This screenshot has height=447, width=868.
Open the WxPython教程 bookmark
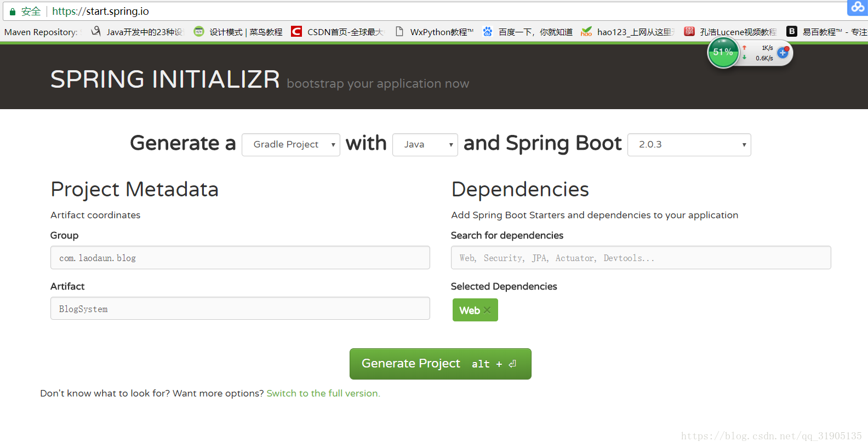tap(435, 32)
